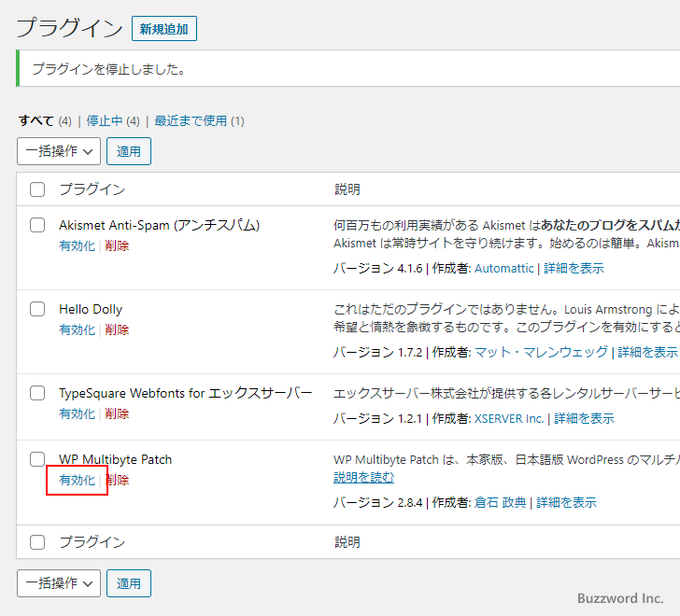680x616 pixels.
Task: Click the バージョン 4.1.6 text
Action: pyautogui.click(x=377, y=269)
